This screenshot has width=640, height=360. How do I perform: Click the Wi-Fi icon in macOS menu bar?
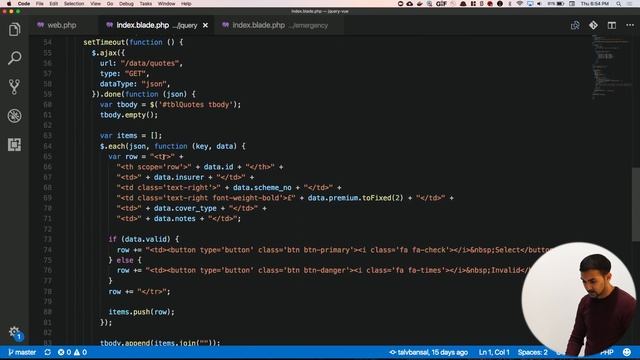point(520,4)
